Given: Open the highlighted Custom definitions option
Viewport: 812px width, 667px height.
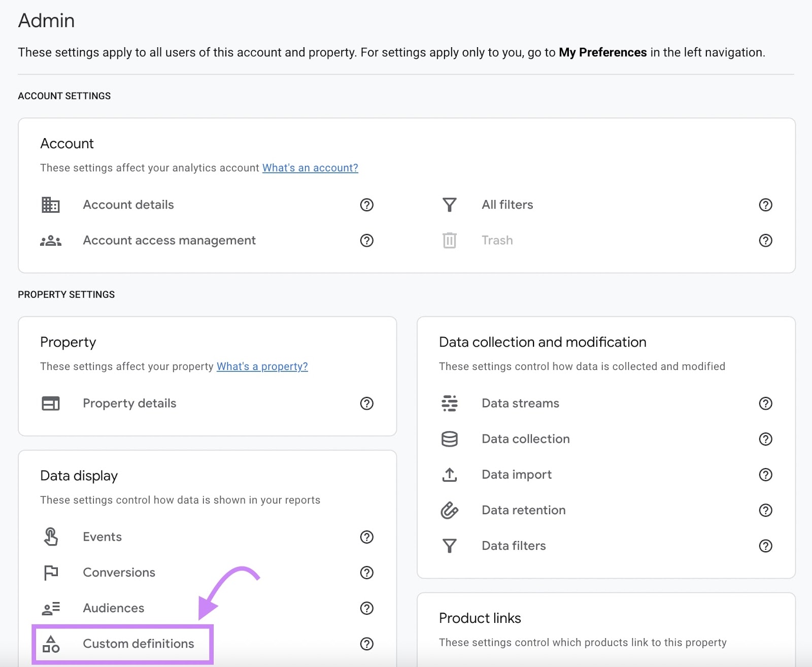Looking at the screenshot, I should tap(138, 644).
